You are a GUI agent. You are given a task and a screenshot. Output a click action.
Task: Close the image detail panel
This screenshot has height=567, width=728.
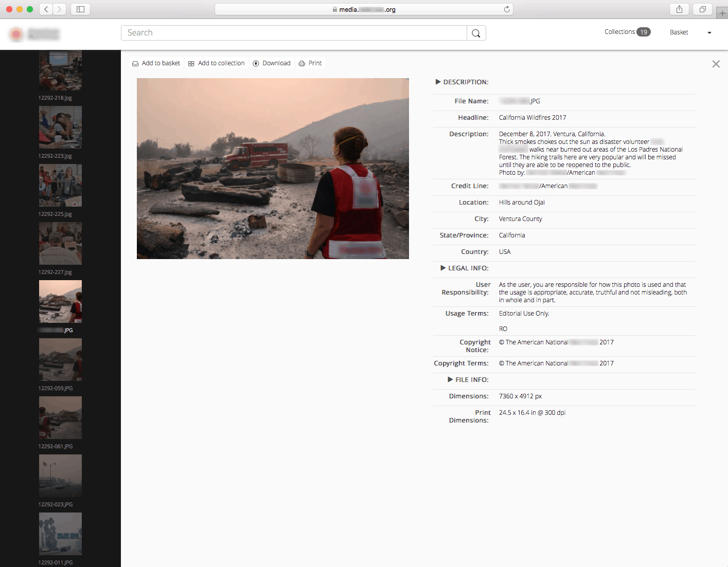(x=716, y=64)
